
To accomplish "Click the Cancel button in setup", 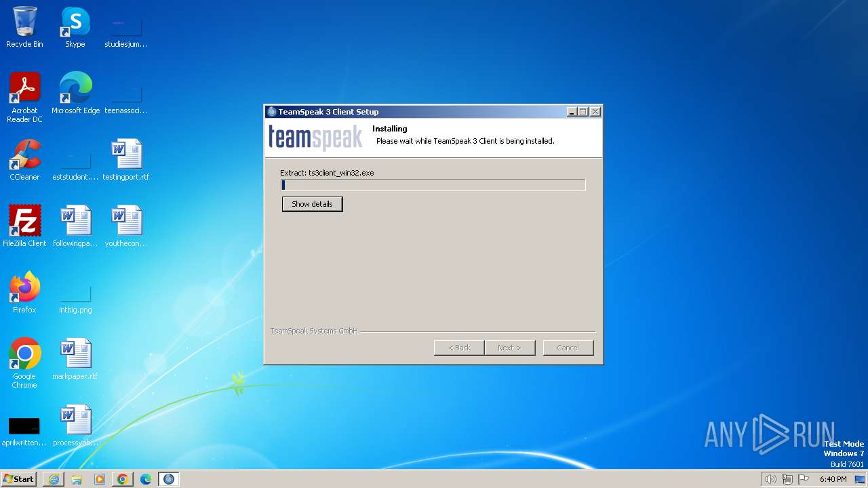I will tap(568, 348).
